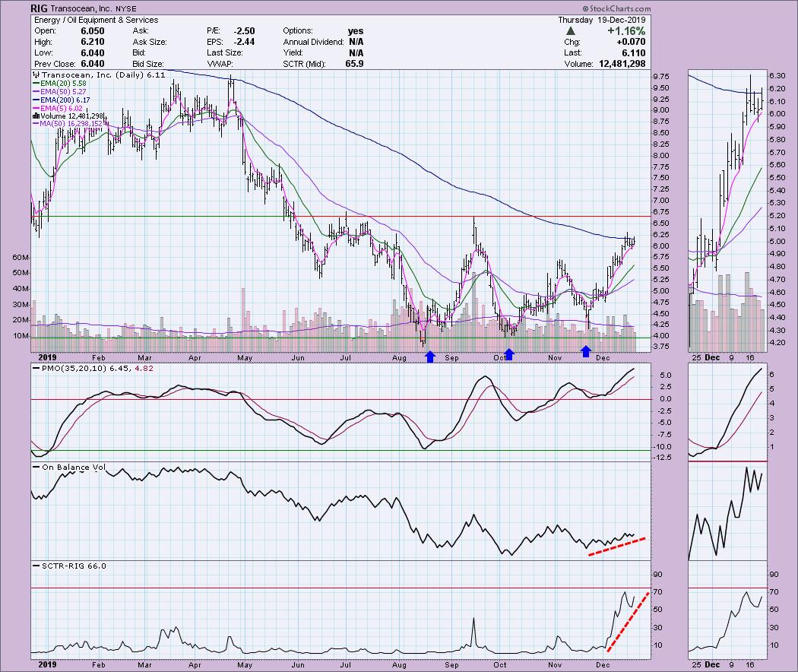Click the Jul label under price chart

point(346,358)
